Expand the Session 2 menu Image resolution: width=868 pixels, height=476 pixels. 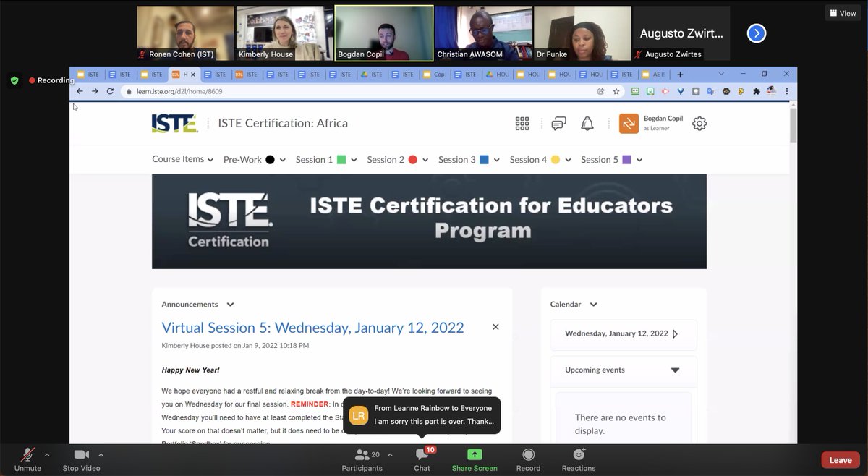tap(397, 160)
